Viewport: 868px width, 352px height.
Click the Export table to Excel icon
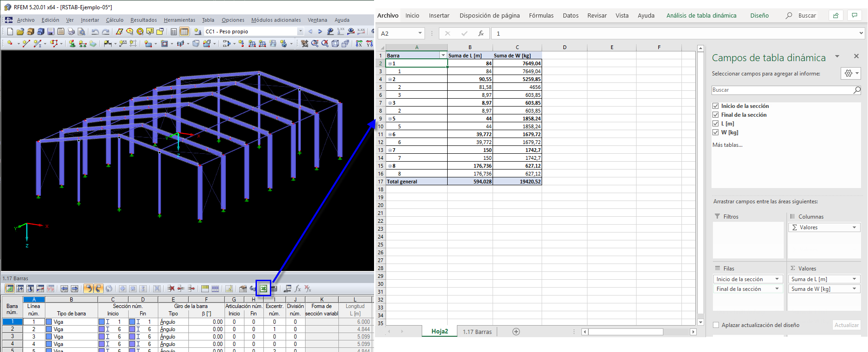coord(263,289)
